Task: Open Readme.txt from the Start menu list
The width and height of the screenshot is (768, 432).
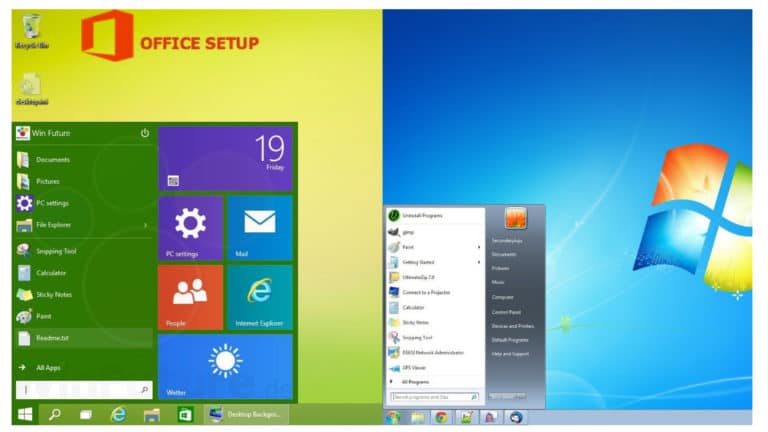Action: 52,339
